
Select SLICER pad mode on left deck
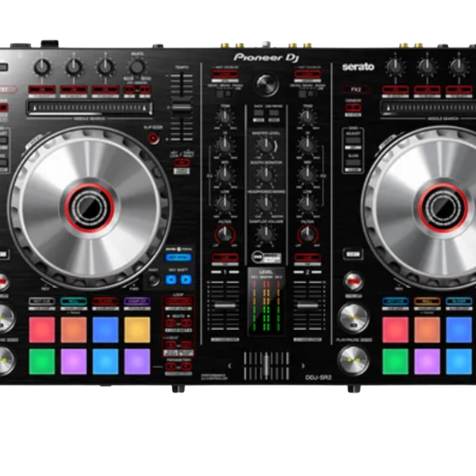point(106,301)
